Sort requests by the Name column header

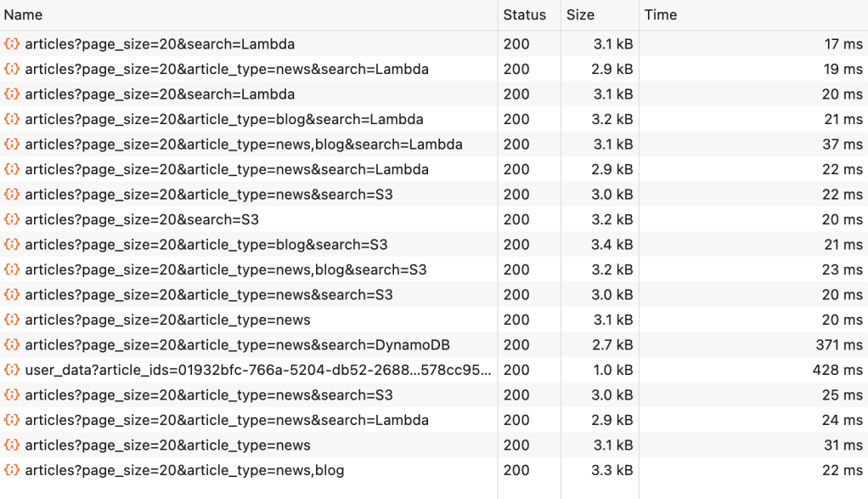coord(23,15)
